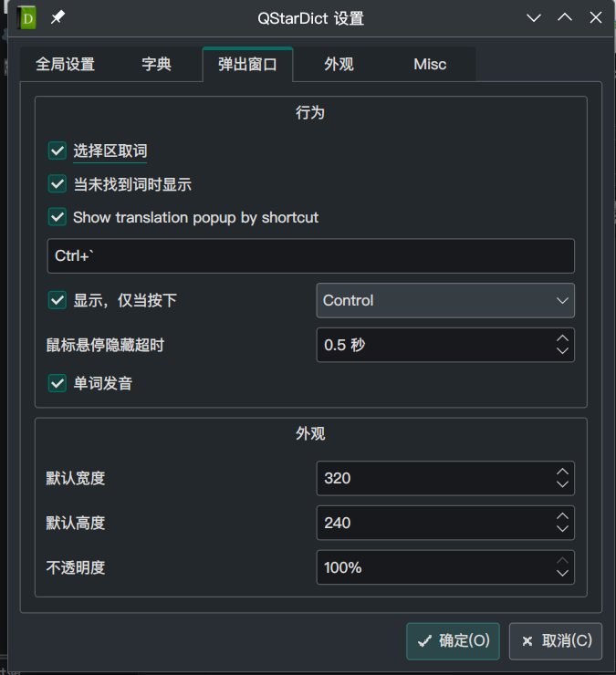Uncheck the 选择区取词 checkbox
This screenshot has width=616, height=675.
pyautogui.click(x=57, y=151)
